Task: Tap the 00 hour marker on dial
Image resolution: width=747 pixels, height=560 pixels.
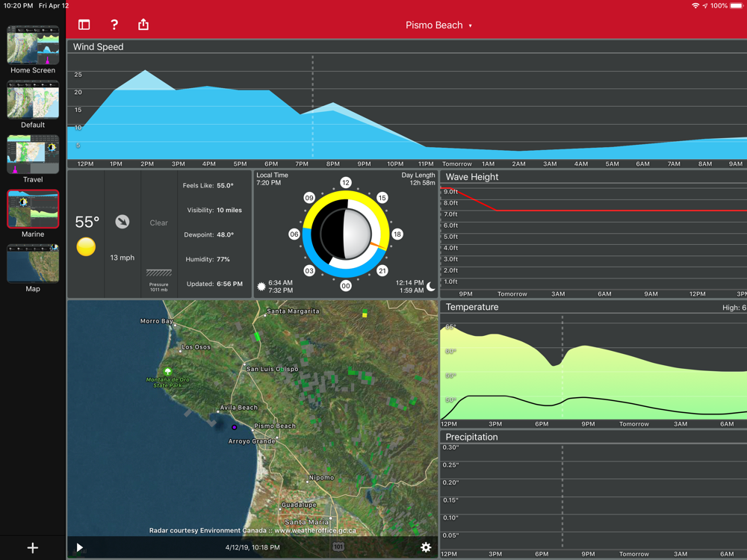Action: pos(345,286)
